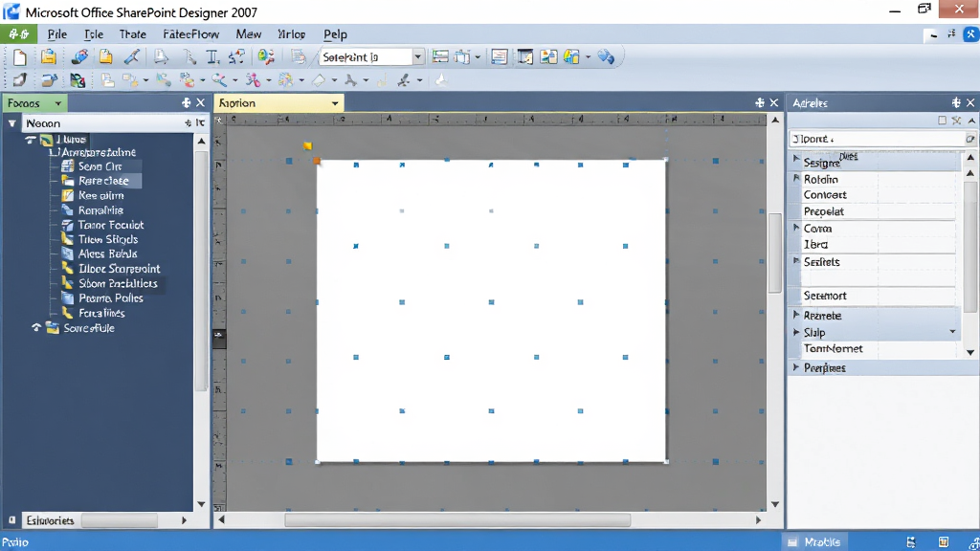This screenshot has height=551, width=980.
Task: Select the Alees Rafals tree item
Action: click(x=107, y=253)
